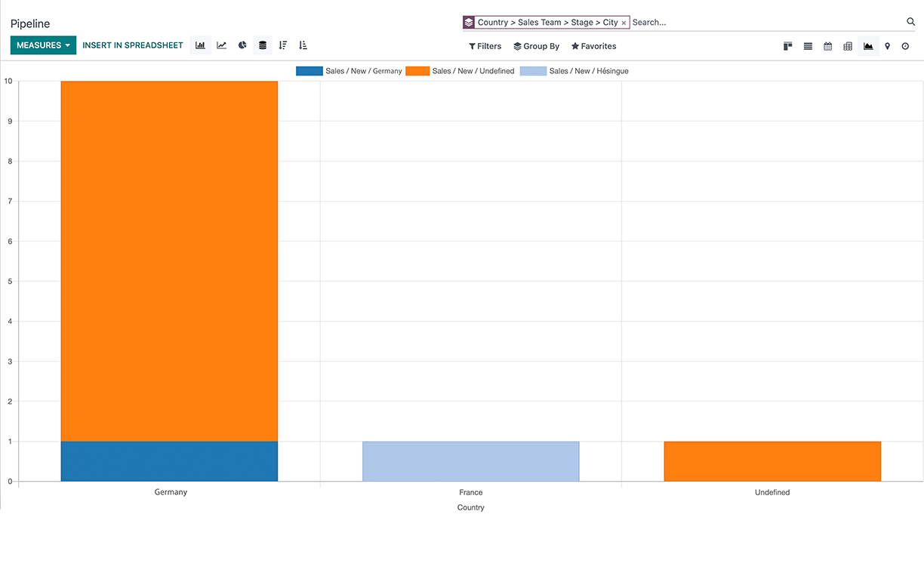The height and width of the screenshot is (573, 924).
Task: Open the List view
Action: point(808,46)
